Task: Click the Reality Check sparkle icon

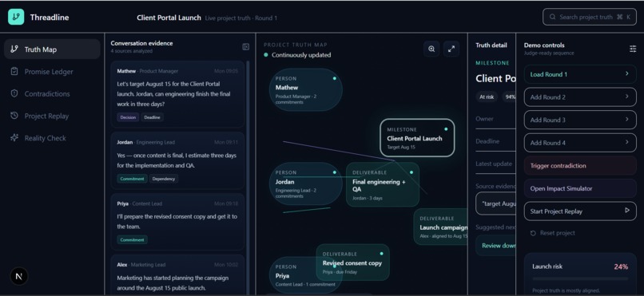Action: [14, 138]
